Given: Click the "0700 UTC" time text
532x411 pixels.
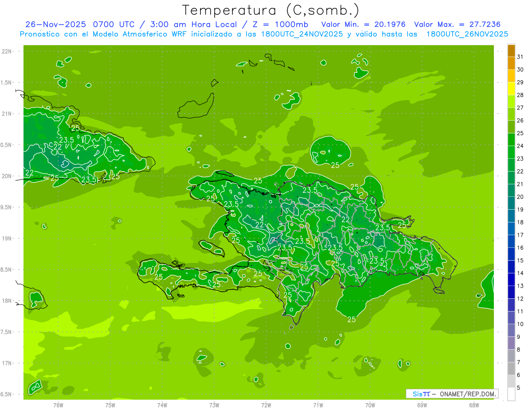Looking at the screenshot, I should 114,24.
